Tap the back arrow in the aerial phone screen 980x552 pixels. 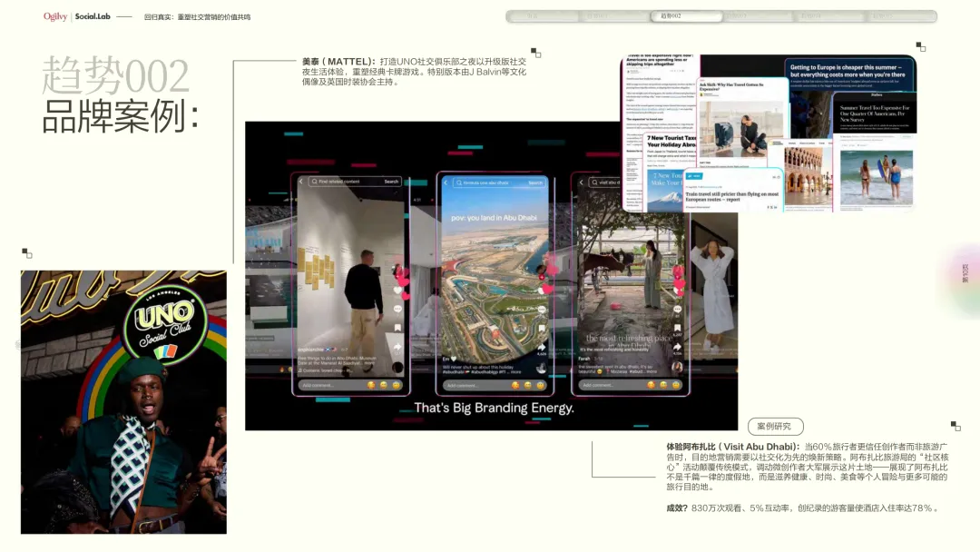coord(446,183)
